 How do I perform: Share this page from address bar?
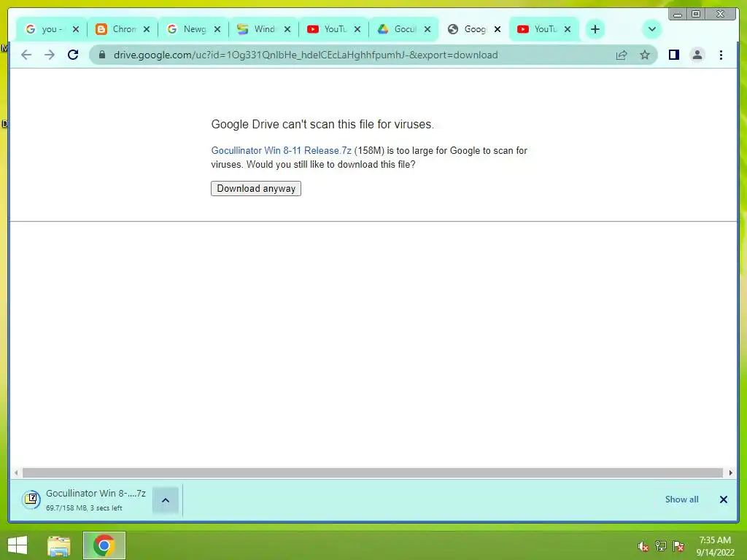click(x=622, y=55)
